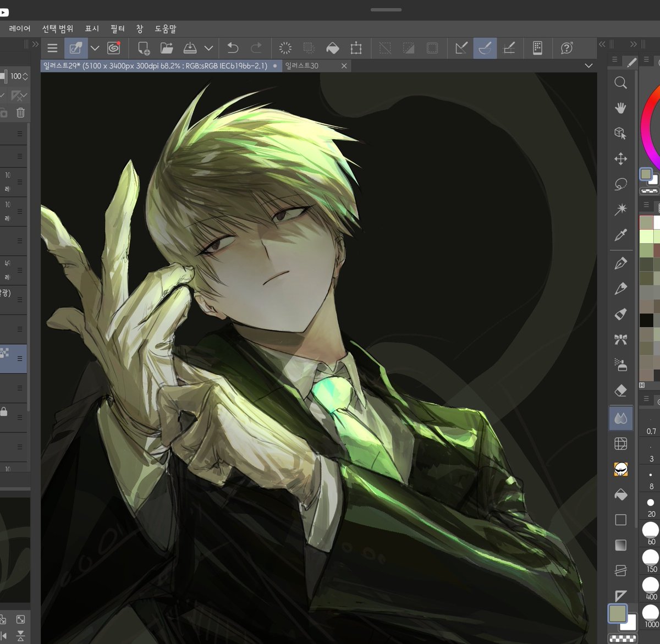Viewport: 660px width, 644px height.
Task: Switch to the Eraser tool
Action: [x=621, y=389]
